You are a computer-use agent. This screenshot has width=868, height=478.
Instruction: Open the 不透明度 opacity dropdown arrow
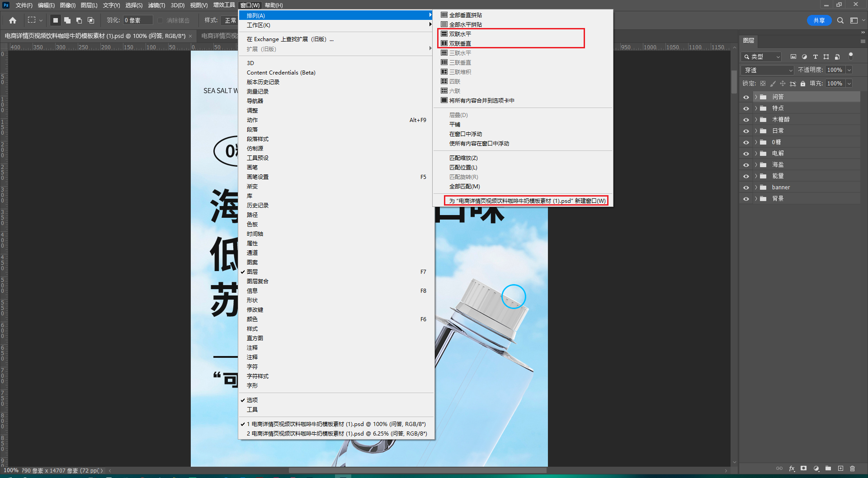849,70
